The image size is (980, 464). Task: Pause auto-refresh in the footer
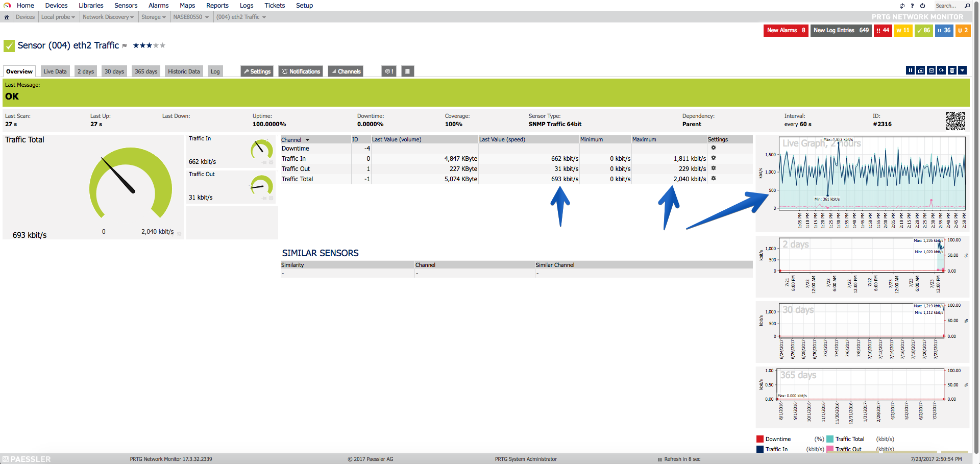[x=660, y=459]
